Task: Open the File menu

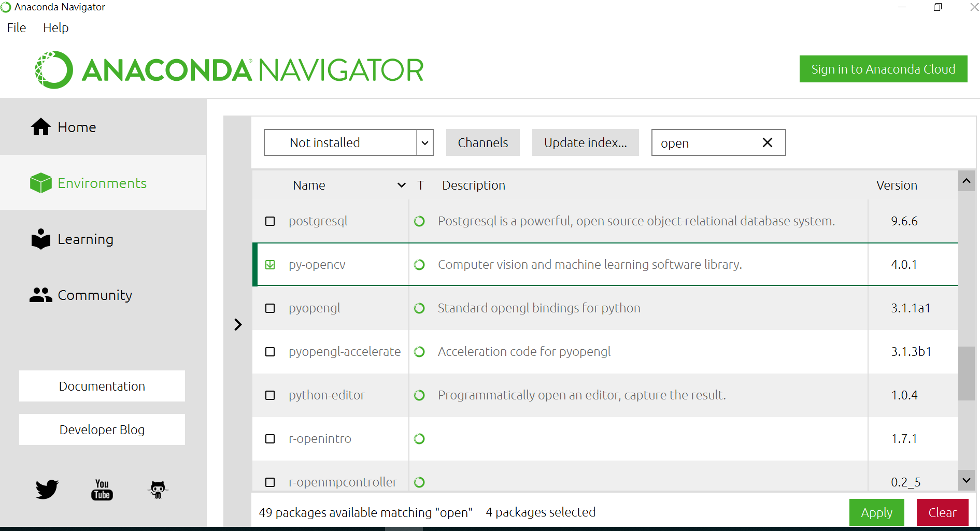Action: coord(17,28)
